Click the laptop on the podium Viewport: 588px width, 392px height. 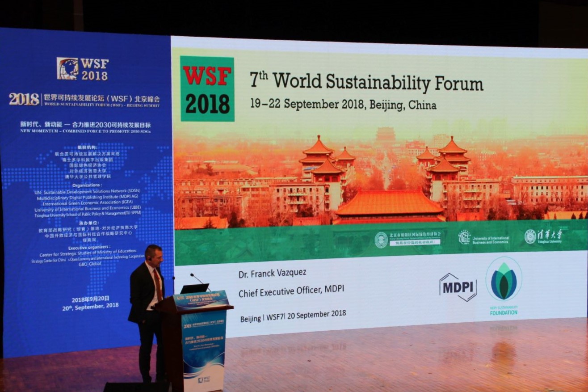[x=194, y=289]
